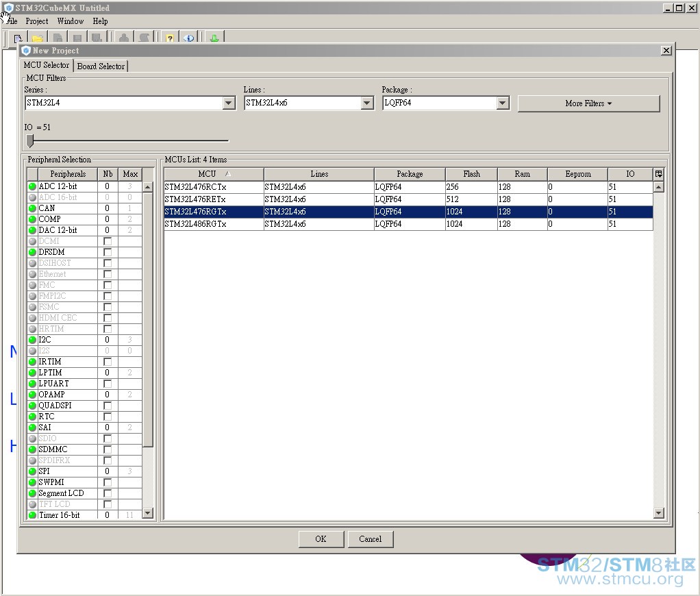
Task: Click the blue Info toolbar icon
Action: [x=189, y=38]
